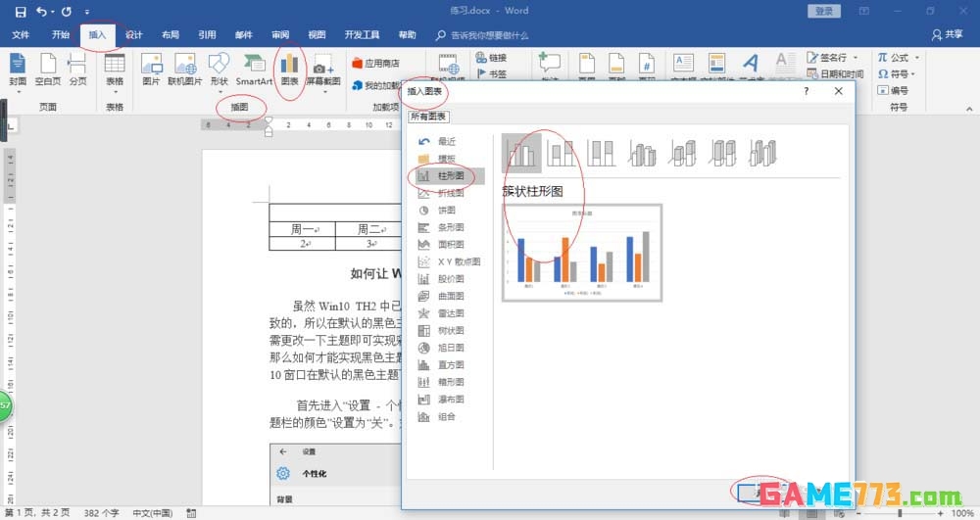Switch to the 视图 View tab

point(317,35)
